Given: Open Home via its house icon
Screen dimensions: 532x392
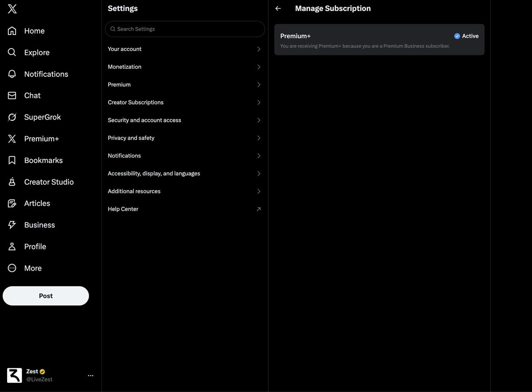Looking at the screenshot, I should click(x=12, y=31).
